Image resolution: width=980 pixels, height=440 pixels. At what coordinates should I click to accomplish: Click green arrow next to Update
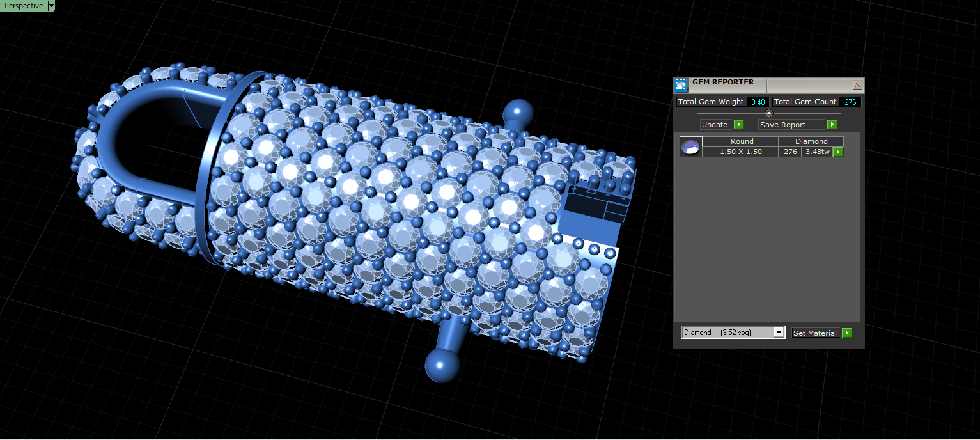pos(738,125)
